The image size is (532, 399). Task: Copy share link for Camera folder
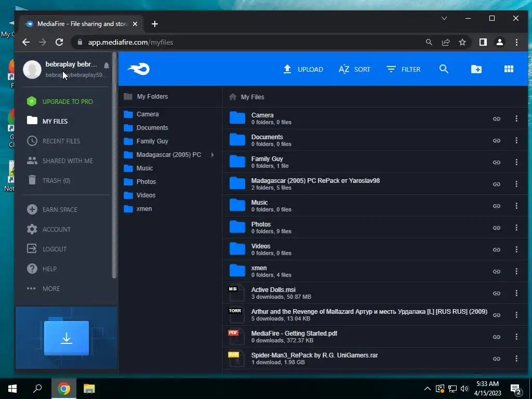(x=496, y=119)
